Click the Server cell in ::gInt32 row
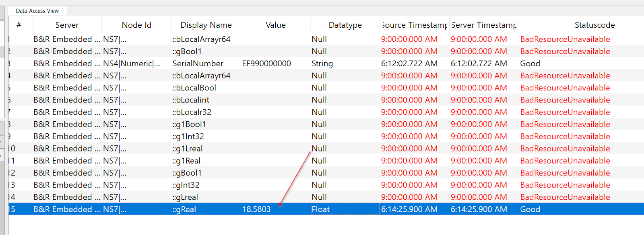Image resolution: width=644 pixels, height=235 pixels. (x=67, y=185)
